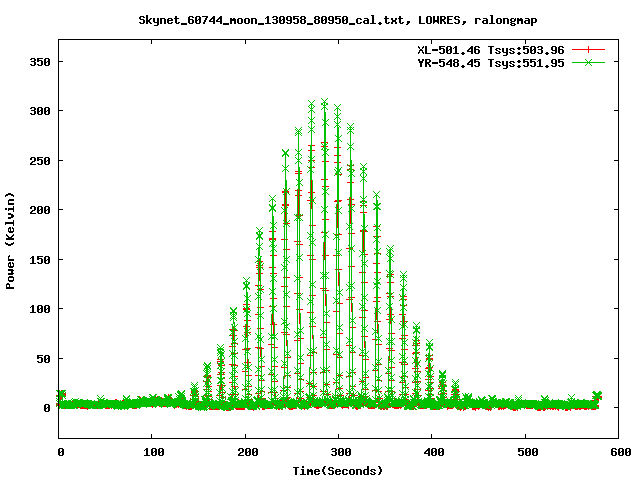Click x-axis tick label 100

tap(154, 452)
